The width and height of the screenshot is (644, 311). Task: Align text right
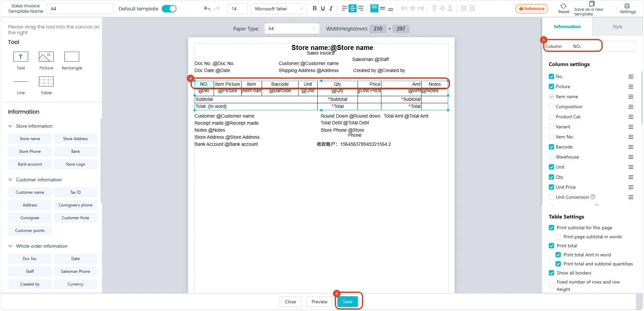pos(361,8)
